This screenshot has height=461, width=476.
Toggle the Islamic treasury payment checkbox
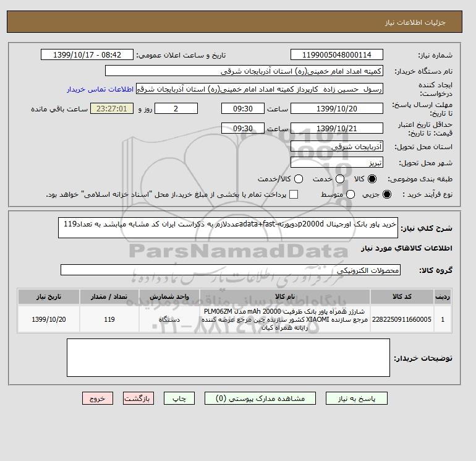pyautogui.click(x=294, y=194)
